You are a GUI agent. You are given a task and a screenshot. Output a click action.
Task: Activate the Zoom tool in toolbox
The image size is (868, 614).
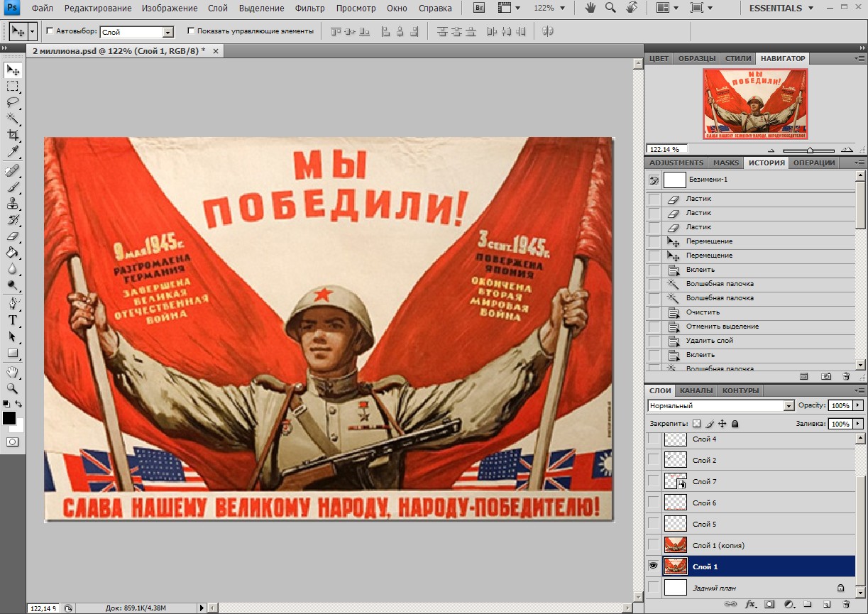tap(13, 388)
